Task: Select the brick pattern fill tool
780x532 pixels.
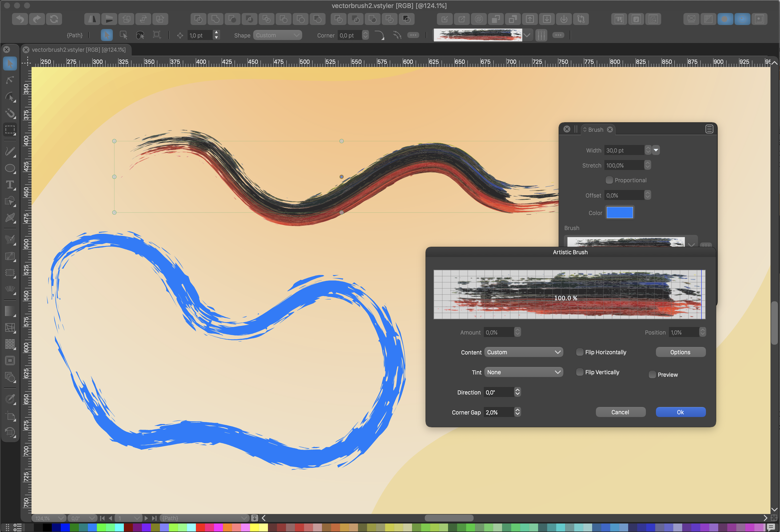Action: (x=10, y=344)
